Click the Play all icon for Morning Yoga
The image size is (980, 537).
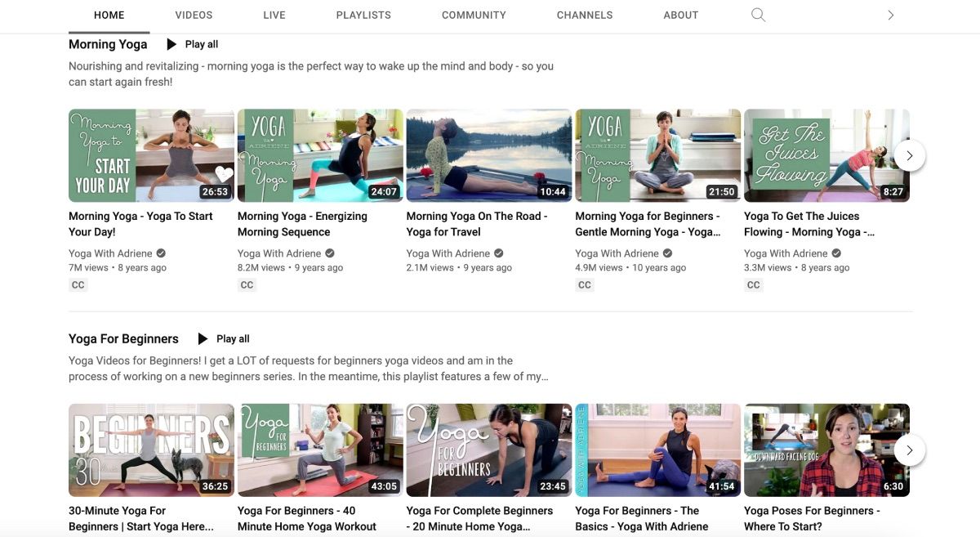(170, 43)
